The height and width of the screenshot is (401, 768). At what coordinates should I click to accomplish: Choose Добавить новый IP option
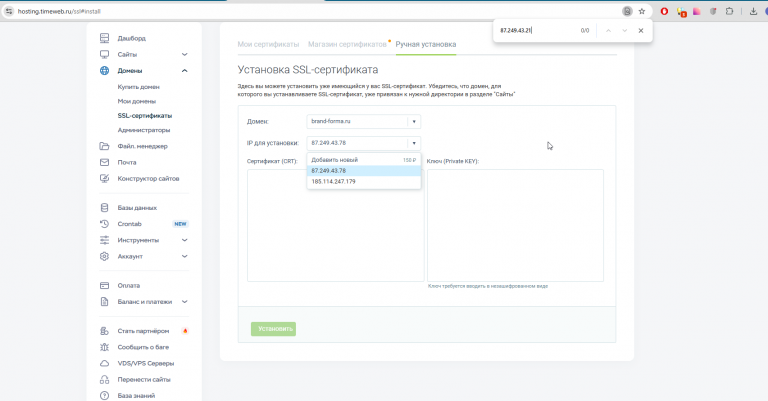pos(363,160)
